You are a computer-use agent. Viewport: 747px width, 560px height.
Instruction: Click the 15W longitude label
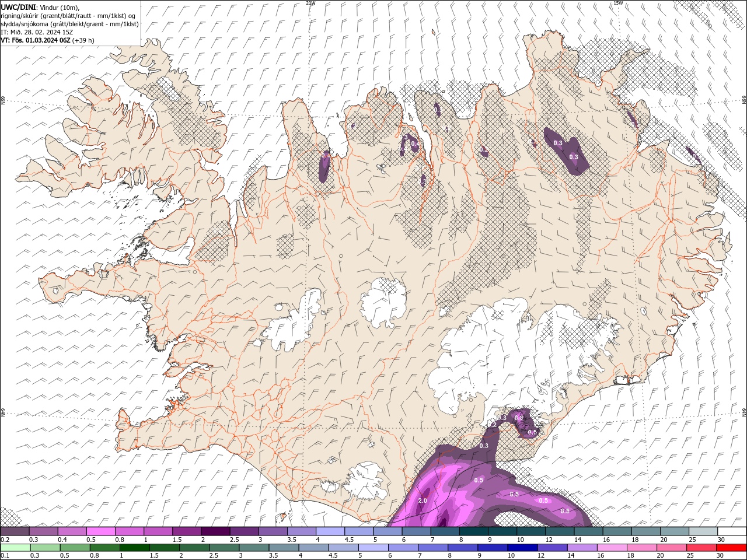tap(618, 3)
